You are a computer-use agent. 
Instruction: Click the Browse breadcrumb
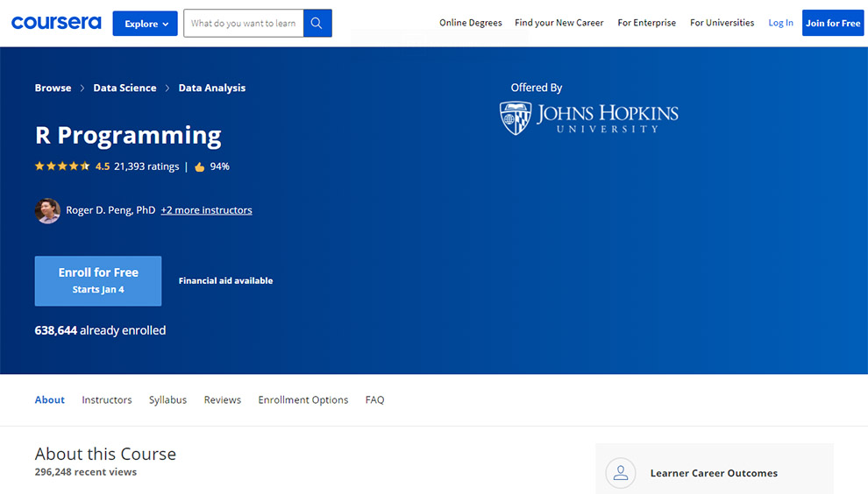click(x=53, y=88)
